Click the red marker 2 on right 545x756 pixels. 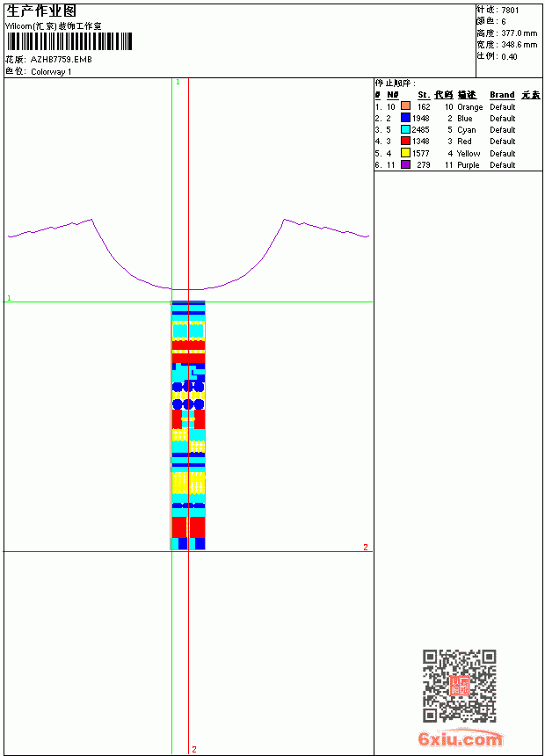coord(366,547)
